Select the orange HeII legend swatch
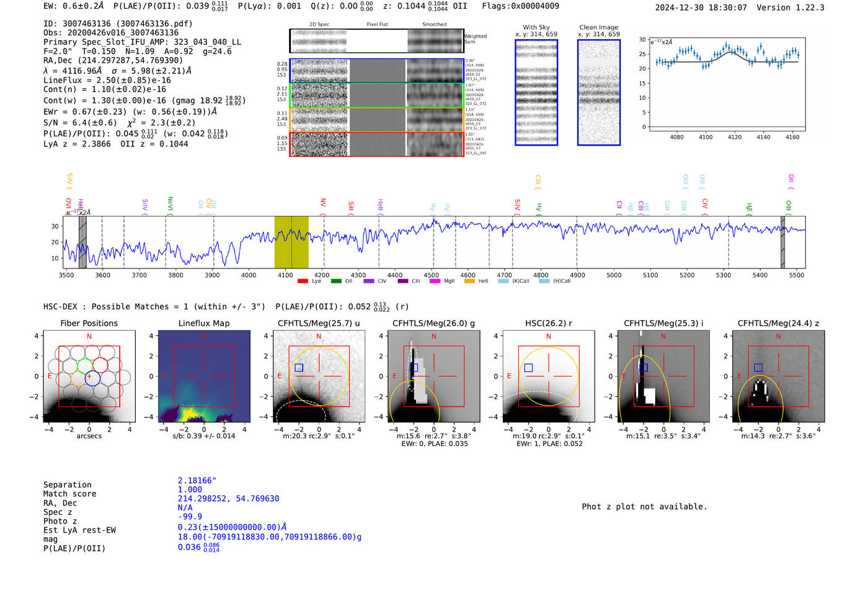Viewport: 868px width, 591px height. click(x=469, y=281)
